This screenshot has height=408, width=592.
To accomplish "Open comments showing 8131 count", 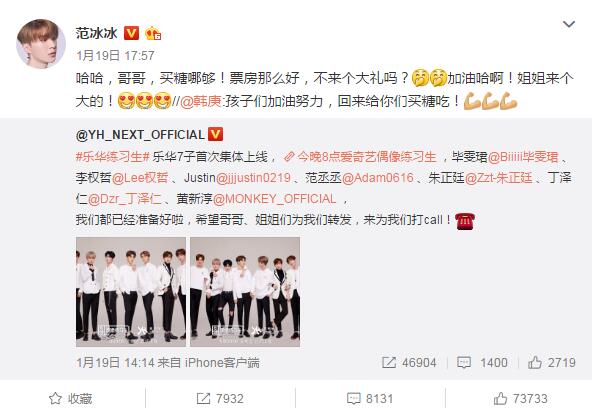I will (x=370, y=399).
